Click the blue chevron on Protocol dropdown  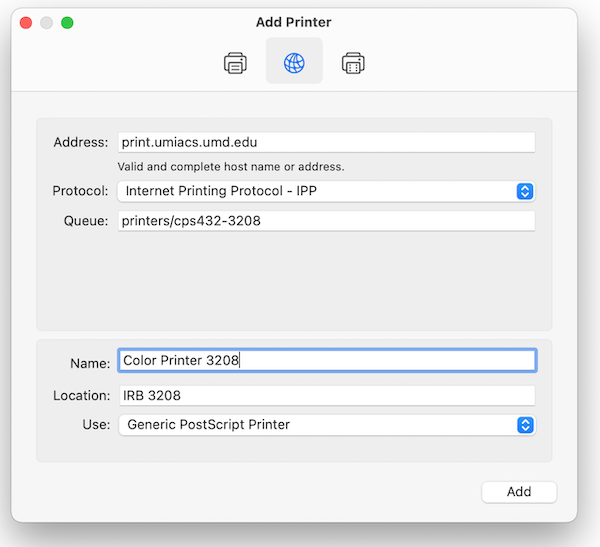(525, 191)
